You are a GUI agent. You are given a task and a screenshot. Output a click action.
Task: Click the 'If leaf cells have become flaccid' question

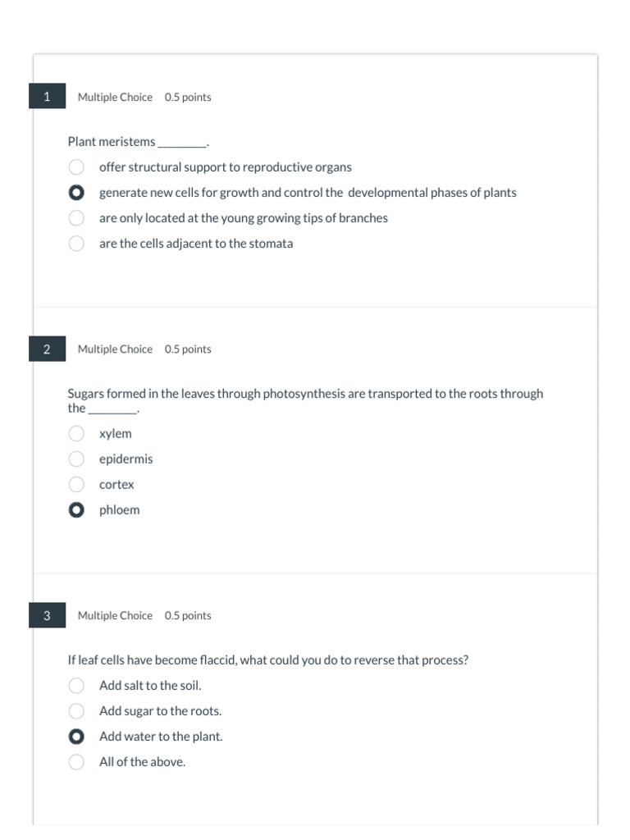267,660
